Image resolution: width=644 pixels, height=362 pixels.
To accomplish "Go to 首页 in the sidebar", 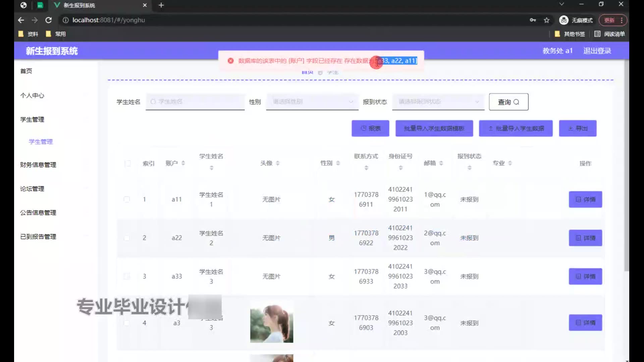I will tap(26, 71).
